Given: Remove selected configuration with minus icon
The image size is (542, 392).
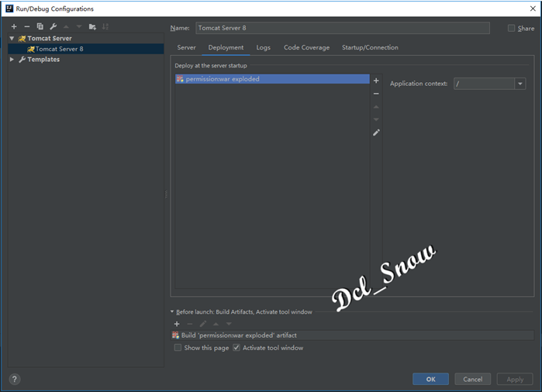Looking at the screenshot, I should click(27, 26).
